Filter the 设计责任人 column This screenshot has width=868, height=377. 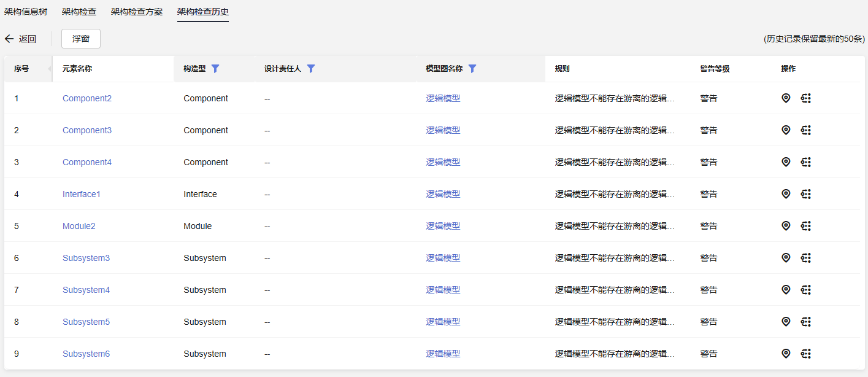pos(311,69)
